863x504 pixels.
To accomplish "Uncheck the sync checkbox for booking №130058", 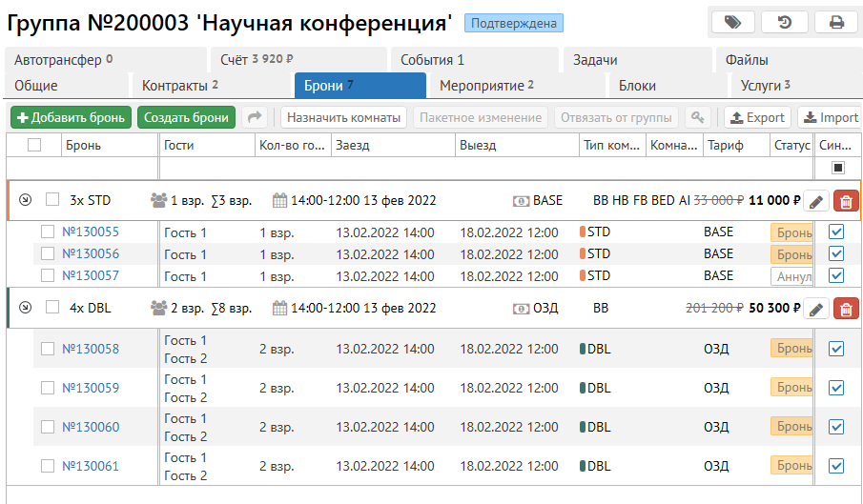I will pos(836,349).
